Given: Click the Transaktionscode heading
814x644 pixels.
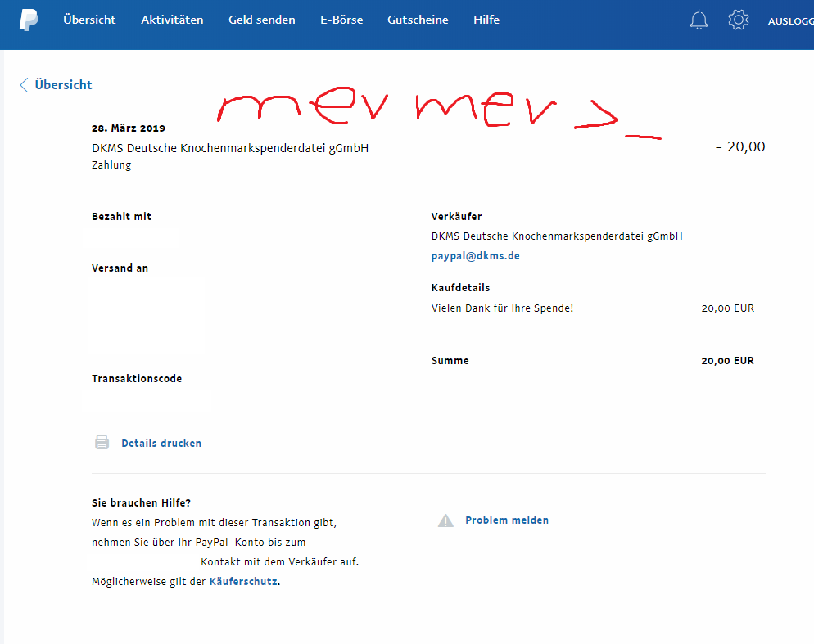Looking at the screenshot, I should click(137, 379).
